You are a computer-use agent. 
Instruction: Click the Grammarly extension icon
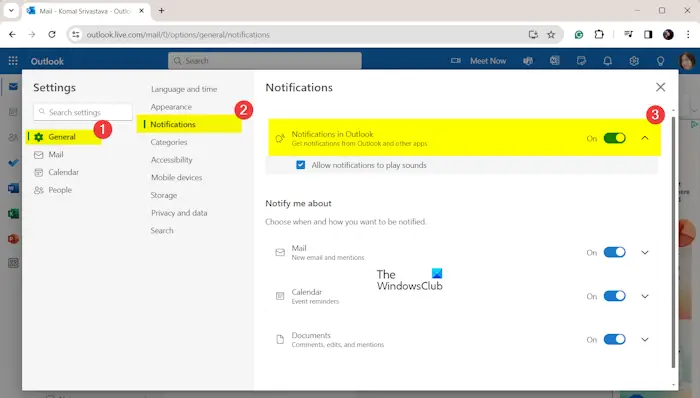(x=579, y=34)
